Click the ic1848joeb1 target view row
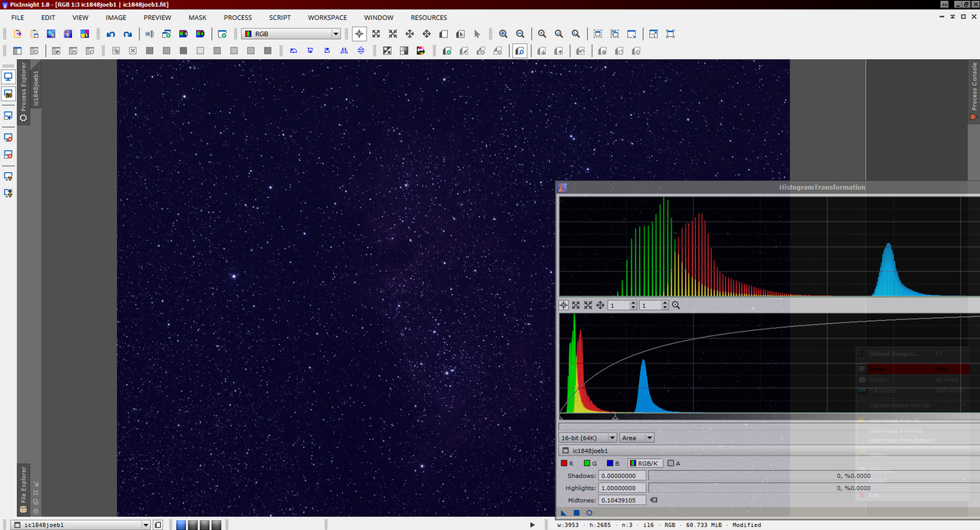 pos(769,450)
